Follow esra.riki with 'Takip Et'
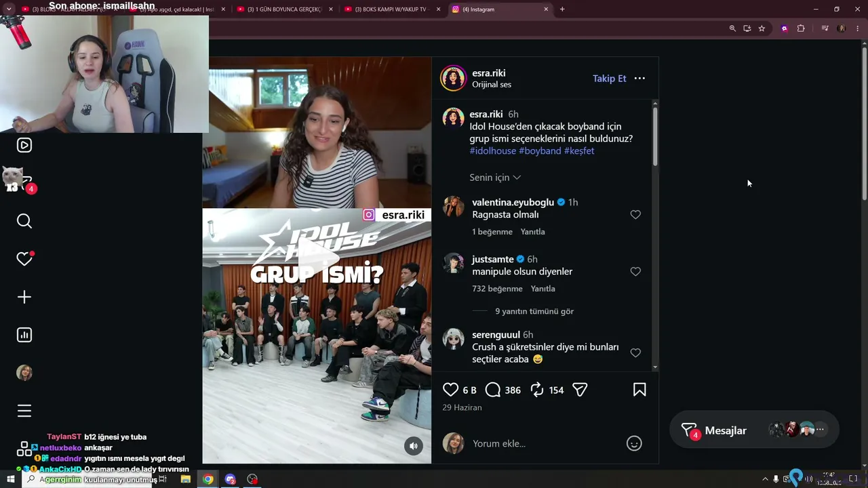868x488 pixels. [610, 79]
